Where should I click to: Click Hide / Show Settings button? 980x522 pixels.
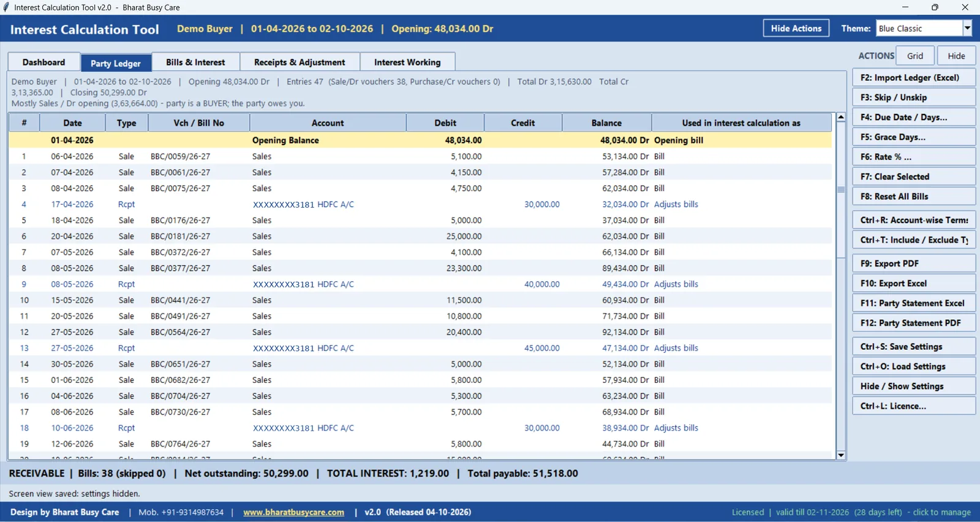coord(914,386)
